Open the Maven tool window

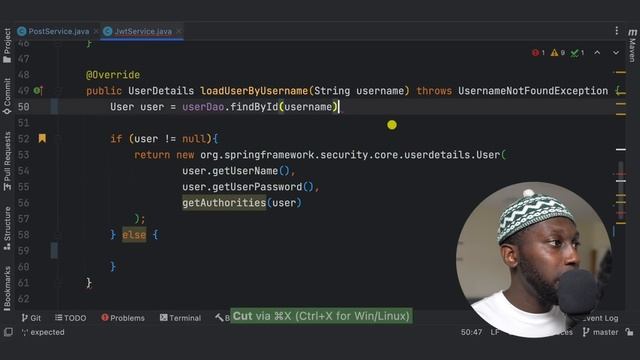(x=632, y=46)
